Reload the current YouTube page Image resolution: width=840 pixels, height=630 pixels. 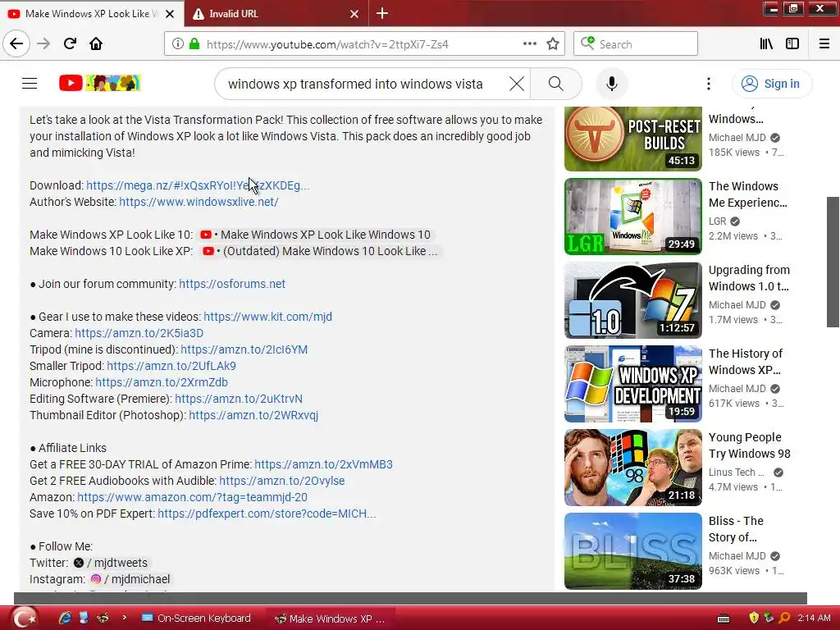click(x=70, y=43)
